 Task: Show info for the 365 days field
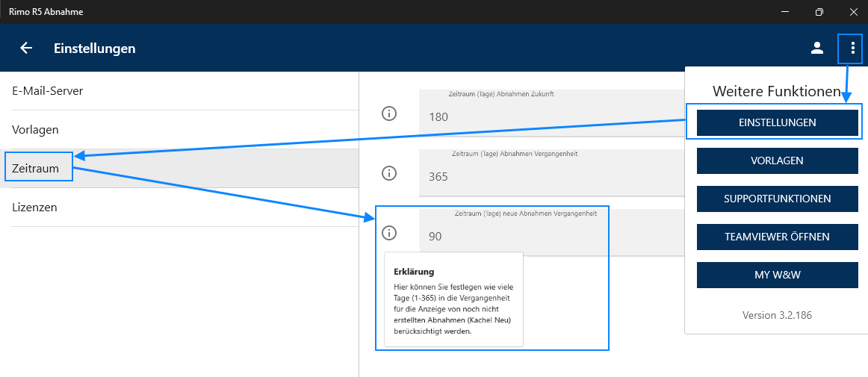(x=389, y=173)
